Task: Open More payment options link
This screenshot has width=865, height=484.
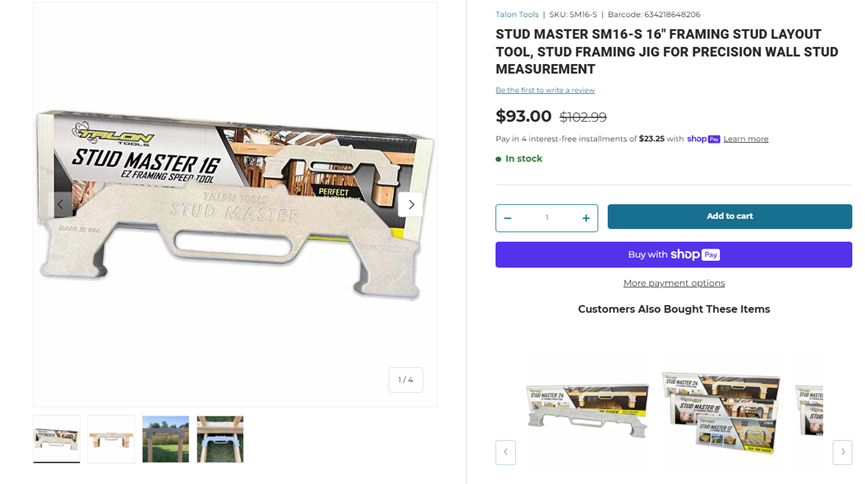Action: [x=674, y=283]
